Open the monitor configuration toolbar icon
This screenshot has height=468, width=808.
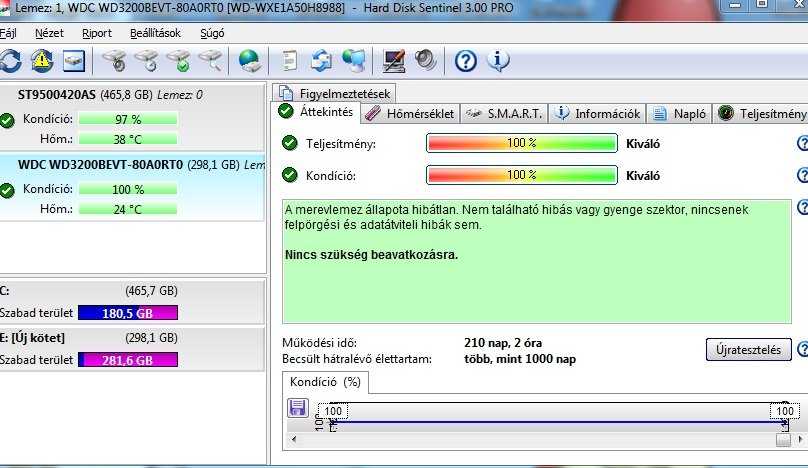pos(394,61)
